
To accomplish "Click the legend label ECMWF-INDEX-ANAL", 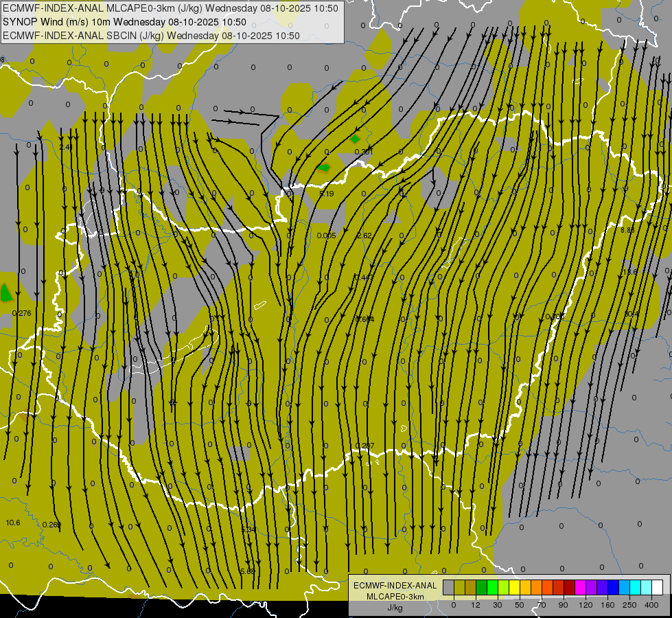I will tap(395, 586).
